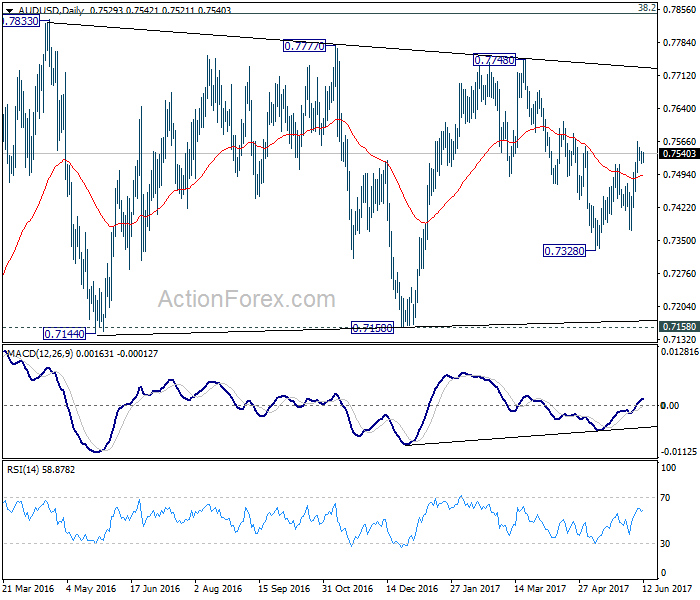Screen dimensions: 700x600
Task: Click the AUDUSD chart dropdown triangle
Action: 9,10
